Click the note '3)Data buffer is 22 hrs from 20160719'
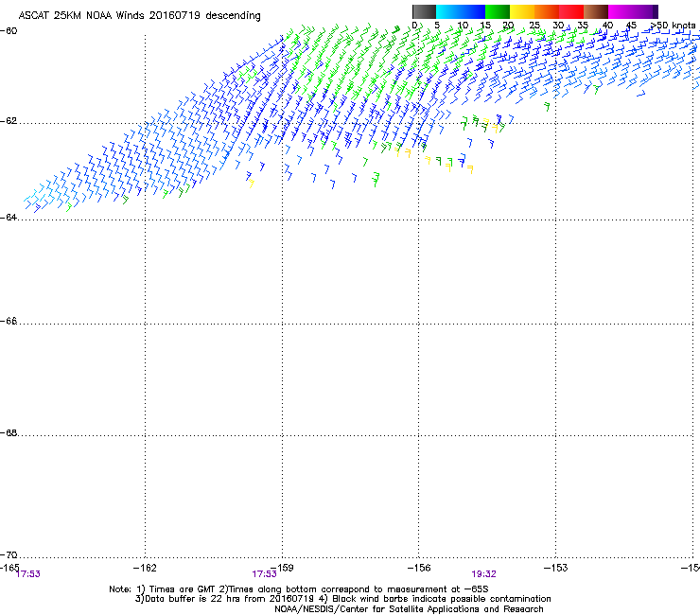700x615 pixels. (x=224, y=599)
